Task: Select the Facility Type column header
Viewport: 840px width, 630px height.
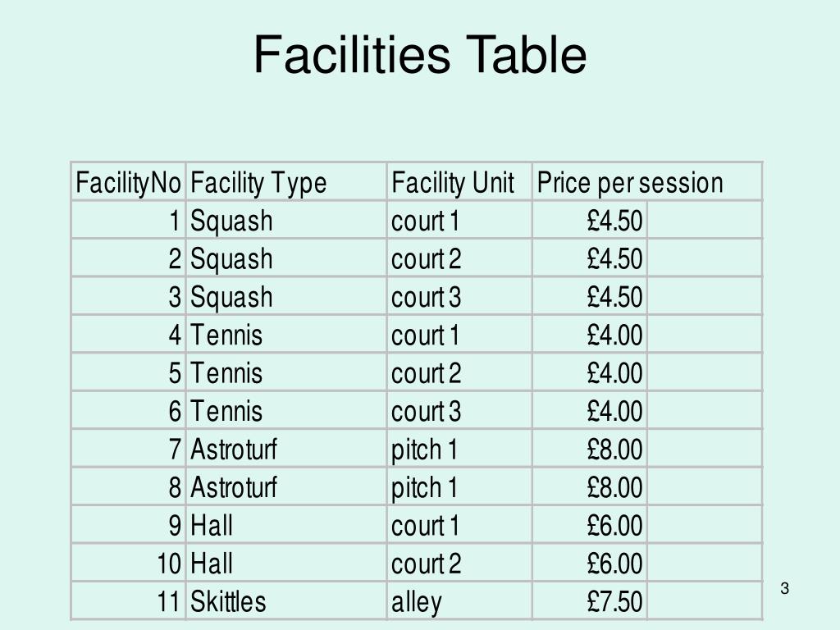Action: click(x=286, y=181)
